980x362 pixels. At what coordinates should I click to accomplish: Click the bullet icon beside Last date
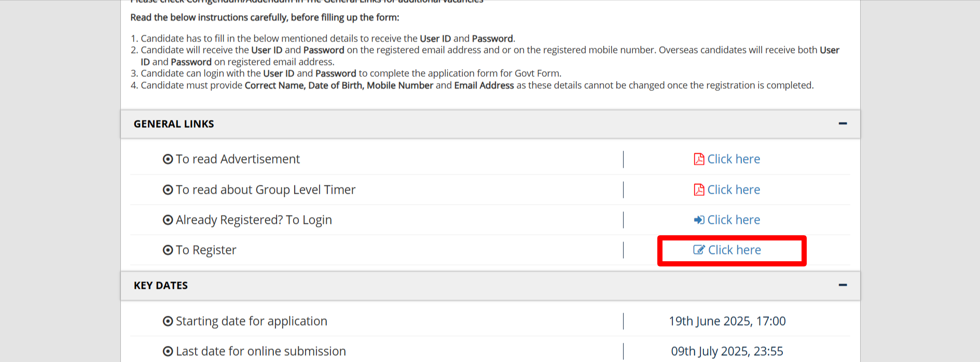point(168,351)
